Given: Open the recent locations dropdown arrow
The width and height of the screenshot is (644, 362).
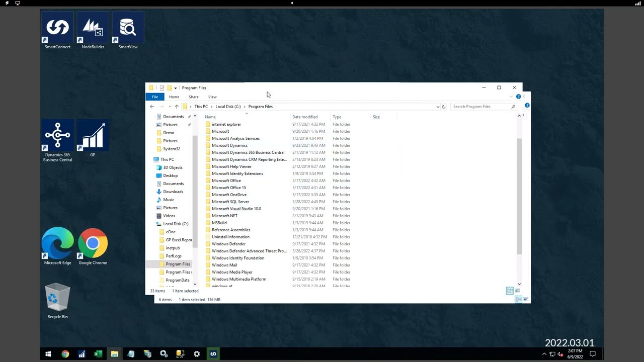Looking at the screenshot, I should [170, 107].
